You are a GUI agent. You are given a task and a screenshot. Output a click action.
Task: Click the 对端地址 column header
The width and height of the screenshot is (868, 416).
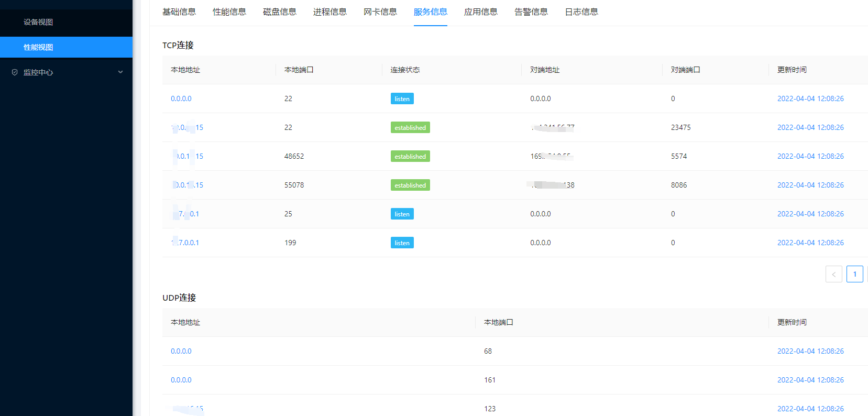545,70
